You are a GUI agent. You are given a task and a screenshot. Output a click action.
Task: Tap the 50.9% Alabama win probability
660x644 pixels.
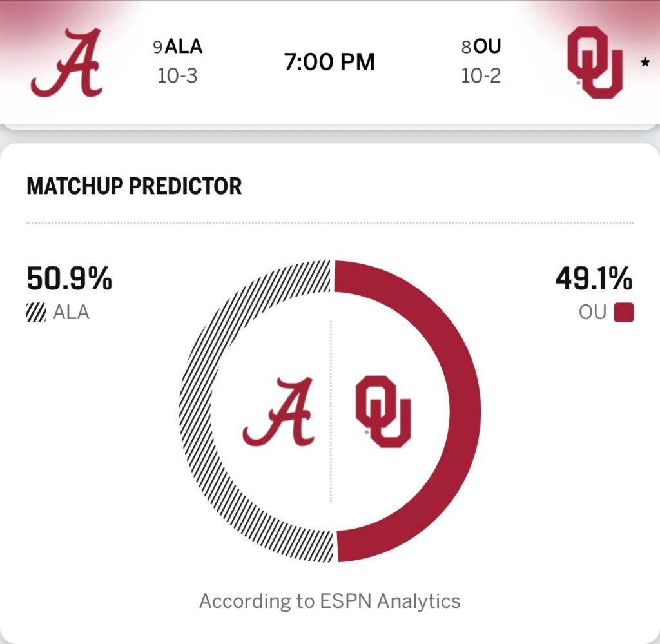(69, 279)
